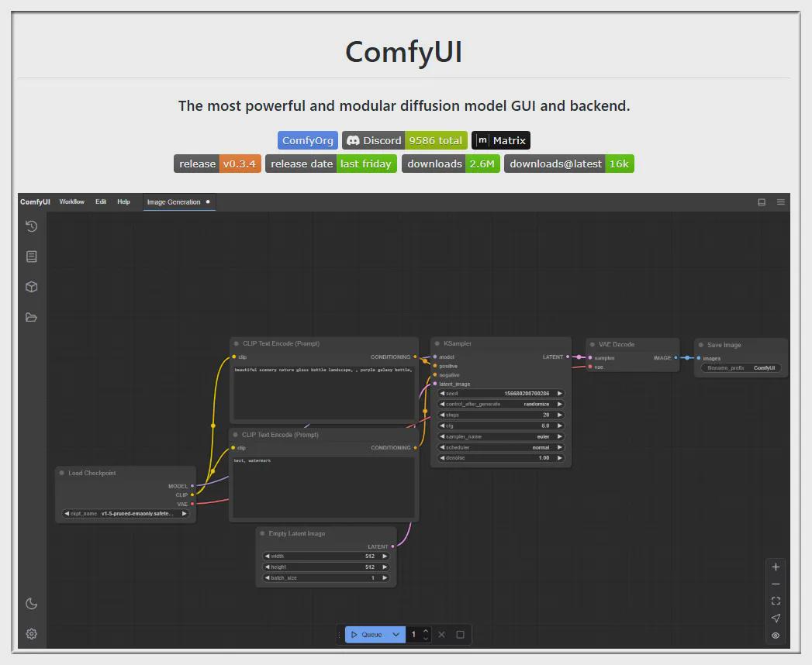This screenshot has height=665, width=812.
Task: Select the Image Generation tab
Action: coord(174,202)
